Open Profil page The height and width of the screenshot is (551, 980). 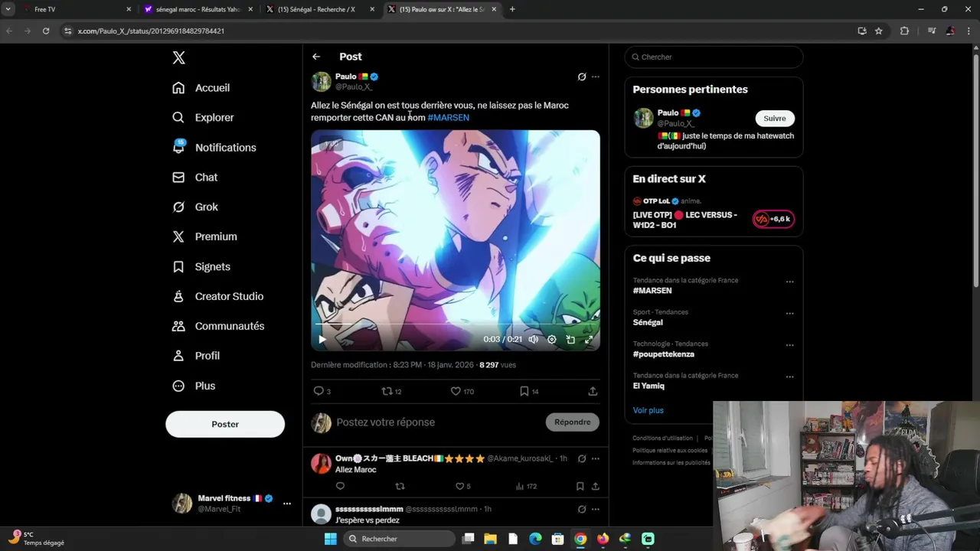tap(196, 356)
